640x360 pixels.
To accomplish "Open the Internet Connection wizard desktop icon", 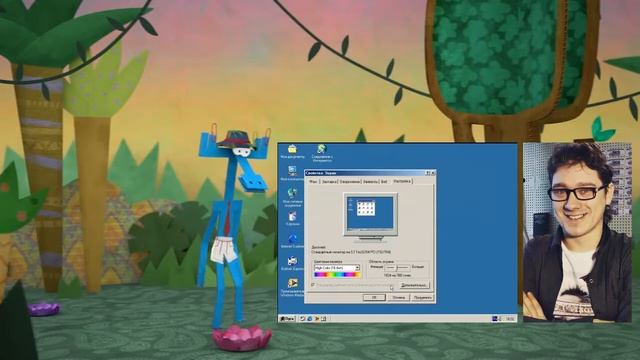I will coord(322,153).
